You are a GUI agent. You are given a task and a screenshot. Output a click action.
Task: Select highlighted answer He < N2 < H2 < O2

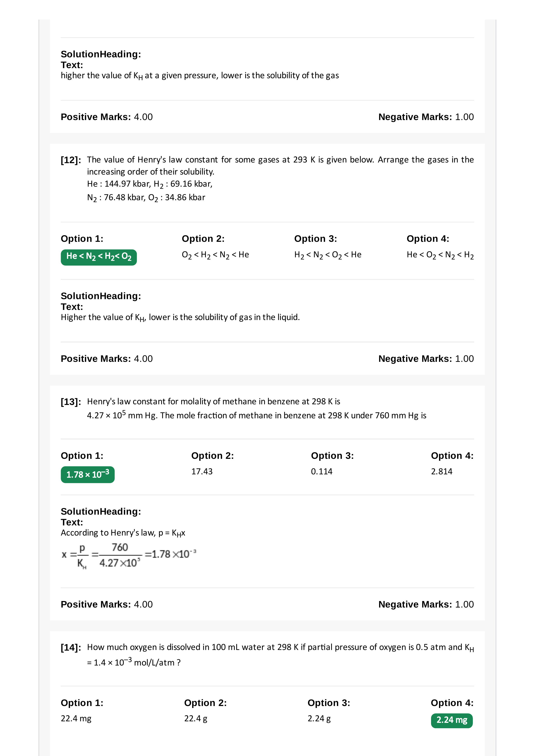point(99,257)
